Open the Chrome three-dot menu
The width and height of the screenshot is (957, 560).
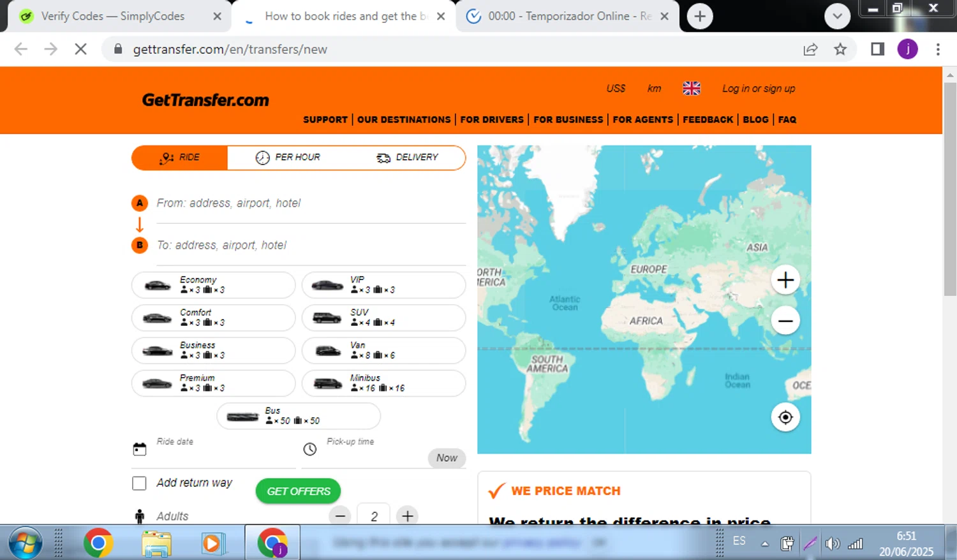[938, 49]
